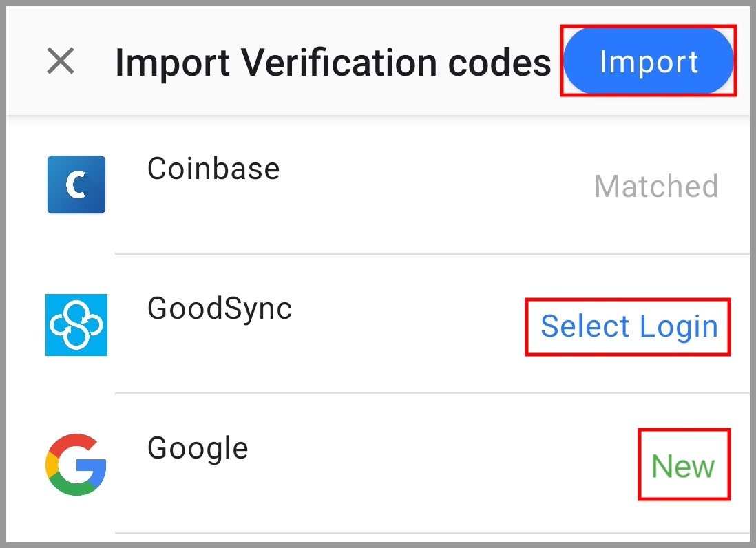756x548 pixels.
Task: Tap the multicolored Google G logo
Action: 76,465
